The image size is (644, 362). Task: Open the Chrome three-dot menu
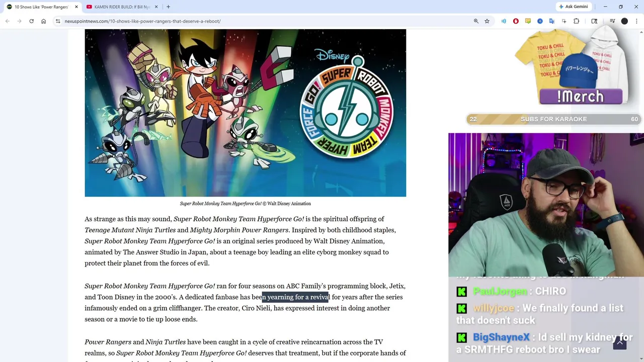point(637,21)
